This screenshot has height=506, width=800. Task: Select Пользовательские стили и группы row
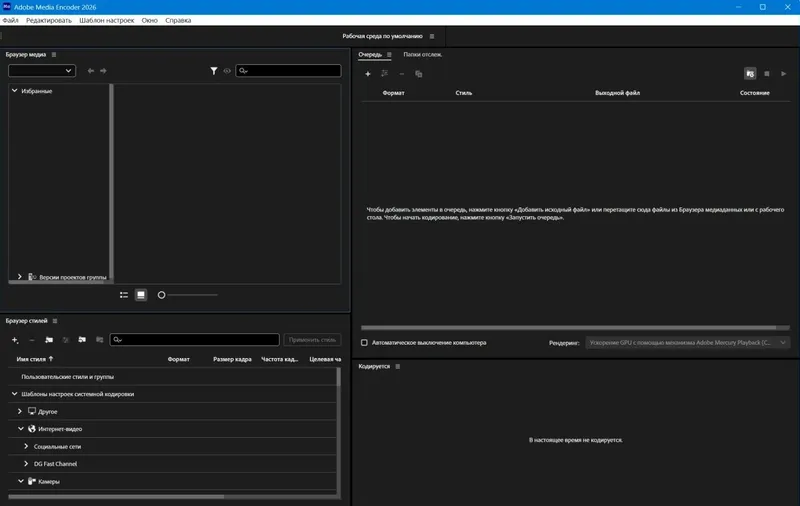coord(172,376)
